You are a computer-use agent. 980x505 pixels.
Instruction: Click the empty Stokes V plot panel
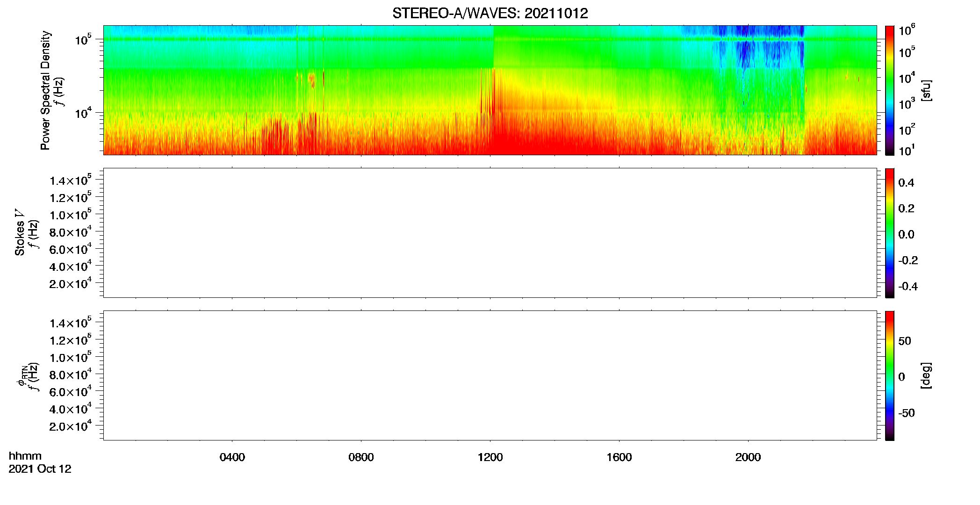490,233
